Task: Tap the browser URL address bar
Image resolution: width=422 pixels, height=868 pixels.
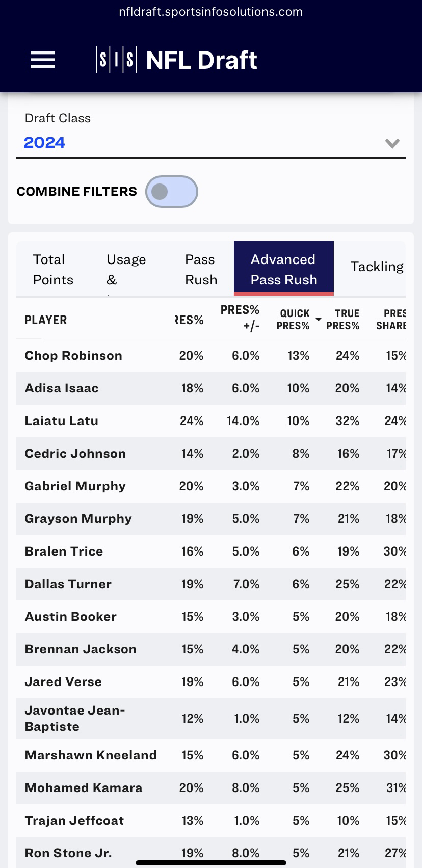Action: tap(211, 12)
